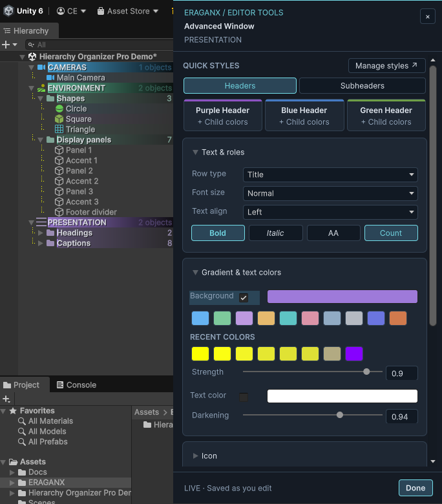The image size is (442, 504).
Task: Click the Unity 6 logo icon
Action: pyautogui.click(x=8, y=11)
